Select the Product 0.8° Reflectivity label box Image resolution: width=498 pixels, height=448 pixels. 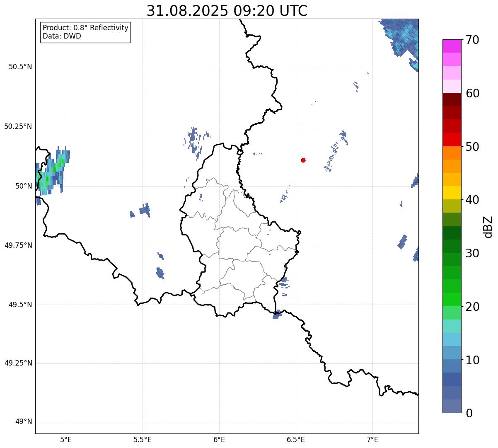(85, 32)
